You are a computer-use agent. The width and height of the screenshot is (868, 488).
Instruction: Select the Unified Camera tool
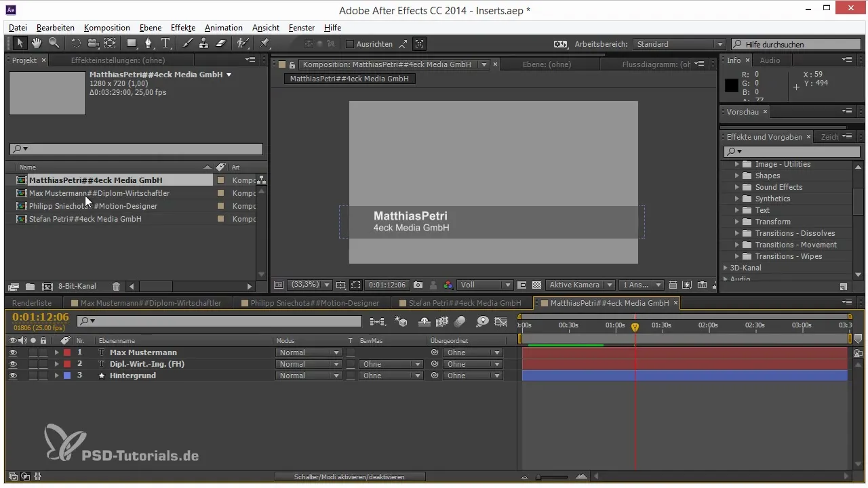[x=92, y=43]
